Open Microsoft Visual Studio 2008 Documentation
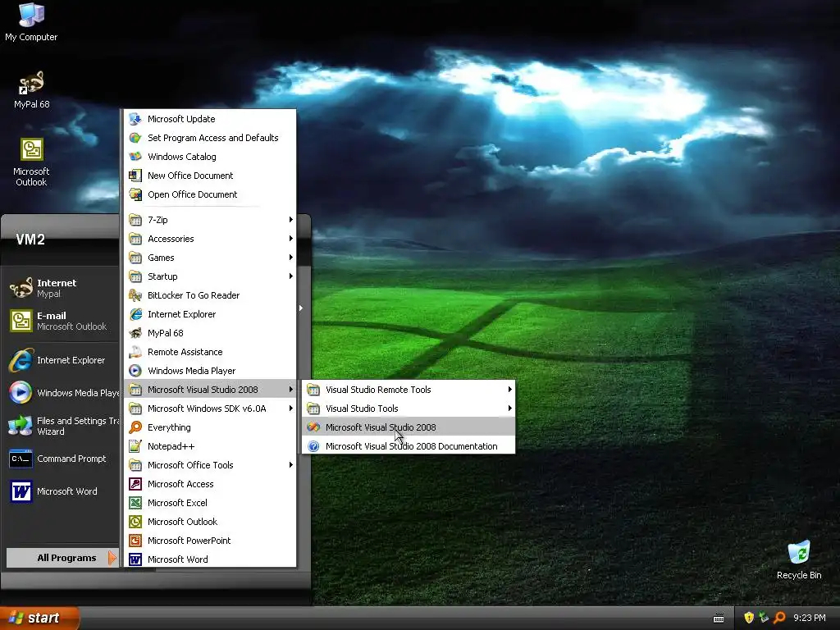Viewport: 840px width, 630px height. pyautogui.click(x=409, y=446)
